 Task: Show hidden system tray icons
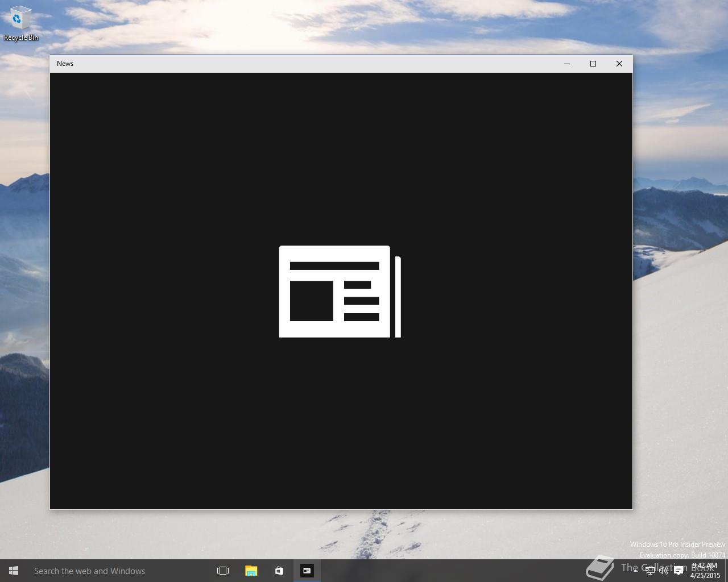635,571
